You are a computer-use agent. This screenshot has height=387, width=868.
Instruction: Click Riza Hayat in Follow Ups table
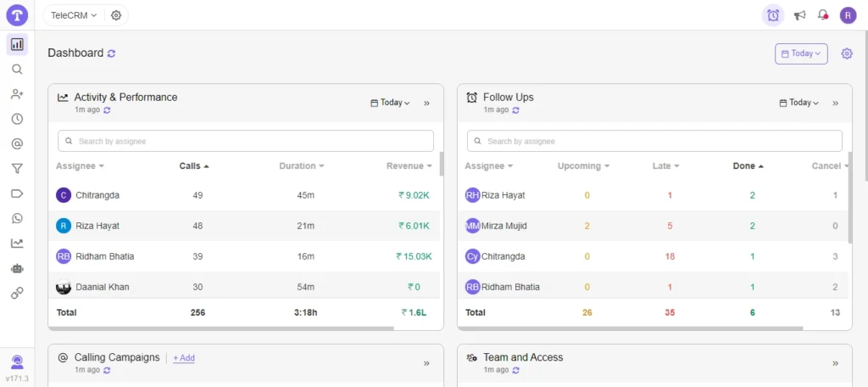coord(504,195)
